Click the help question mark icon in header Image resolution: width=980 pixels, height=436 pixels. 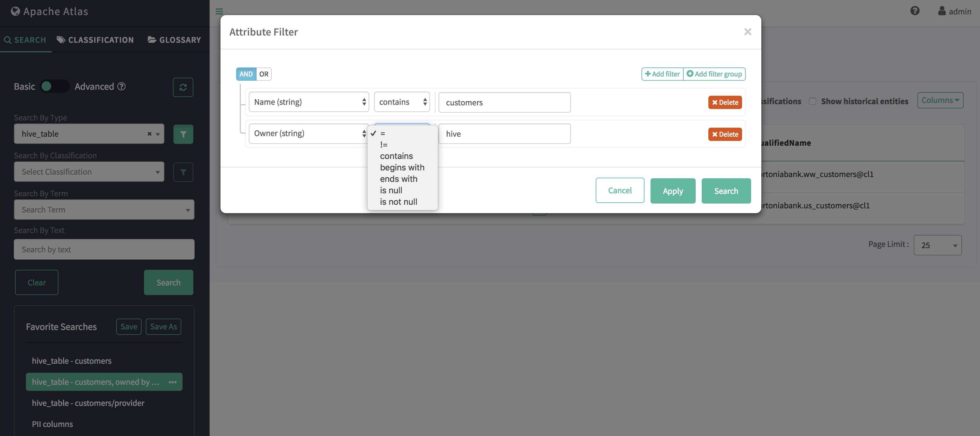[915, 11]
